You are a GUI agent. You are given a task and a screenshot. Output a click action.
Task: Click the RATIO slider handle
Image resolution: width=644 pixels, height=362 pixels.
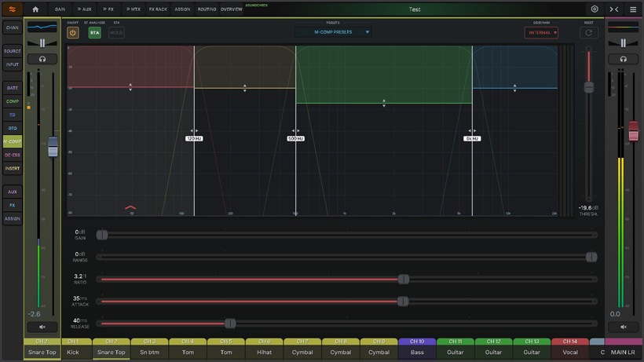404,279
